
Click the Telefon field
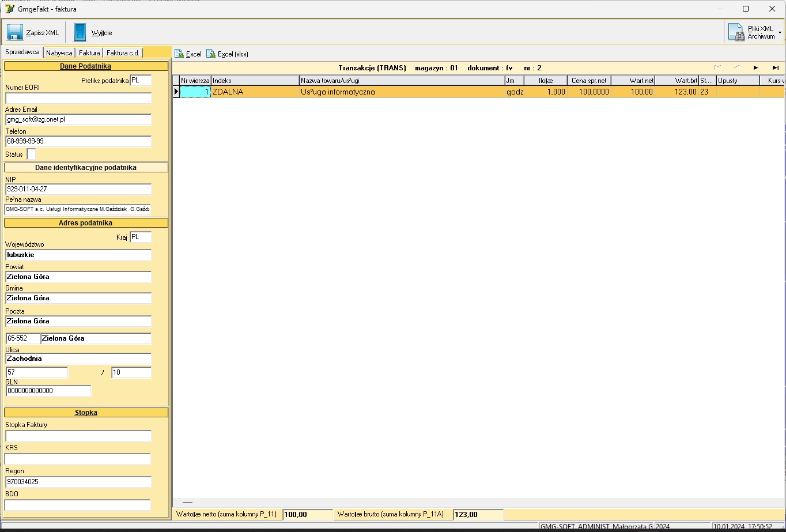(78, 141)
